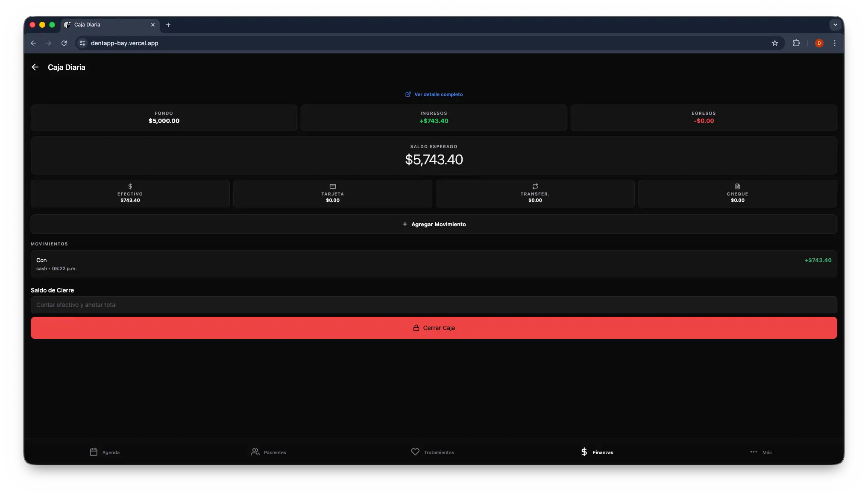Open the Con cash movement entry
This screenshot has width=868, height=496.
[x=434, y=264]
